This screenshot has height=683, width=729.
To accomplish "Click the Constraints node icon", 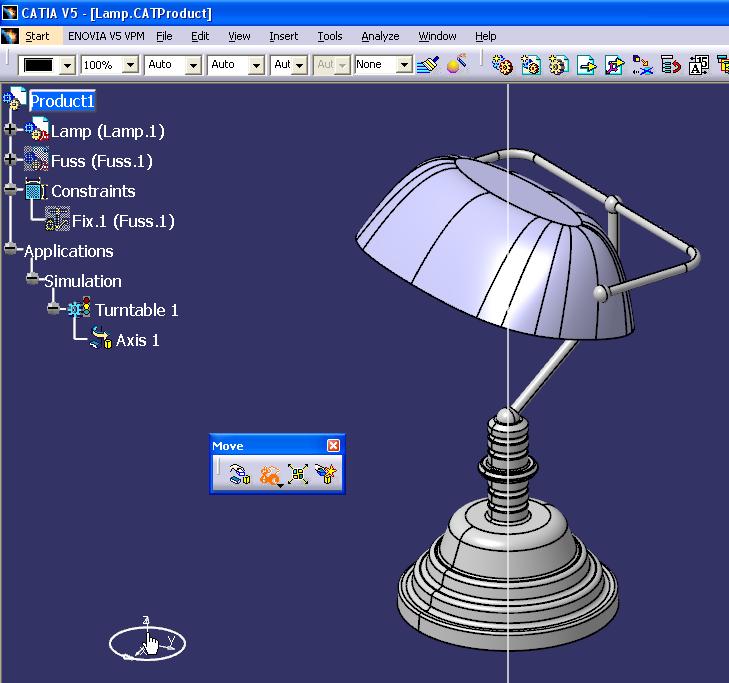I will click(x=36, y=190).
